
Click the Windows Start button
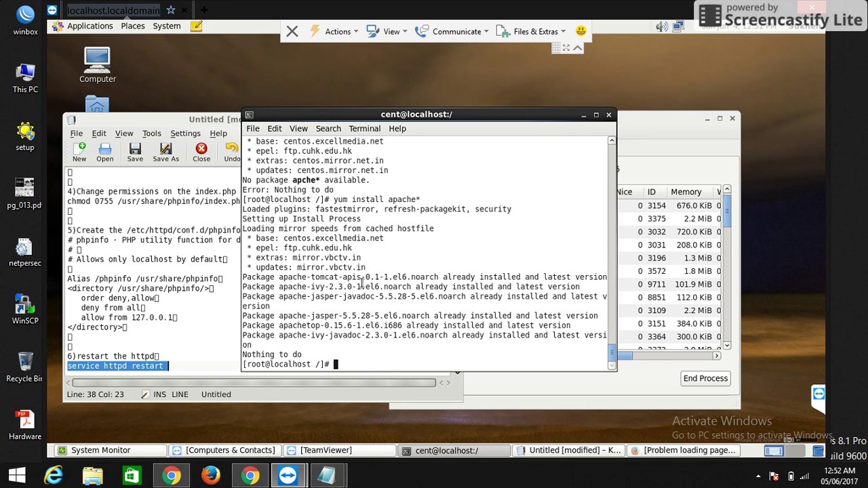pyautogui.click(x=17, y=476)
